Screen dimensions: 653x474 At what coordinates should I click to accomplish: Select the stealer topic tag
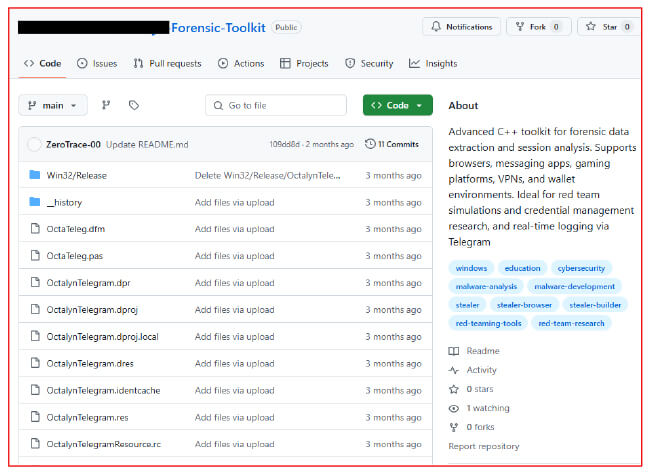click(x=467, y=305)
